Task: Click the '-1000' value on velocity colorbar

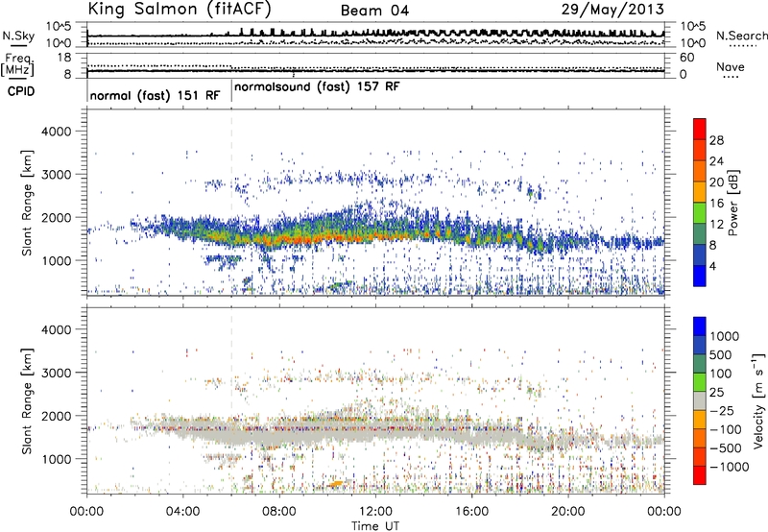Action: point(730,467)
